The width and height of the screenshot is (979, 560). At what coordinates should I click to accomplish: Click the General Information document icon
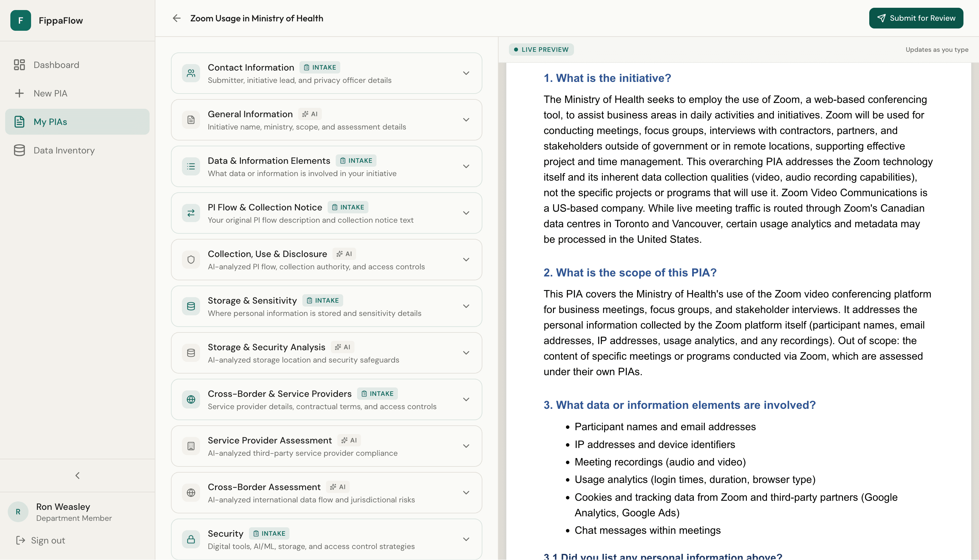[191, 120]
